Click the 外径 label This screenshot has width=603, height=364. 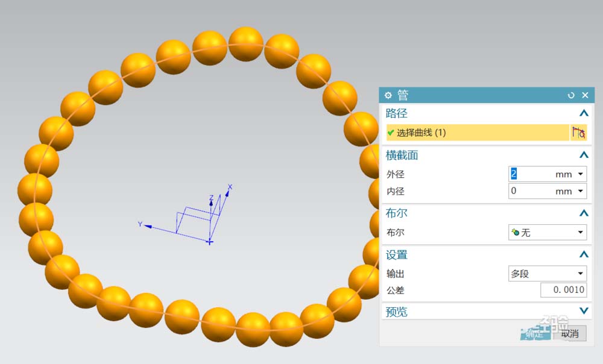396,175
